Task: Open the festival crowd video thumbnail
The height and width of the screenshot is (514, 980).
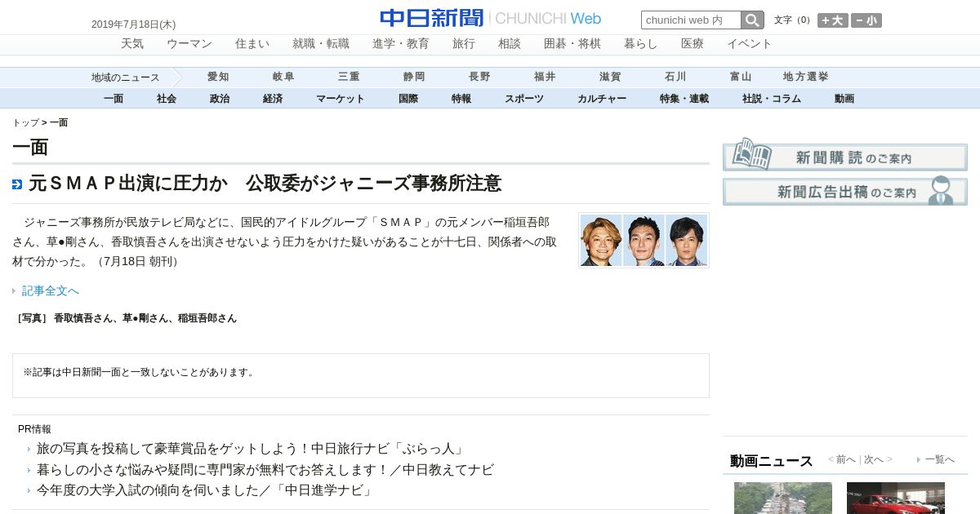Action: coord(783,498)
